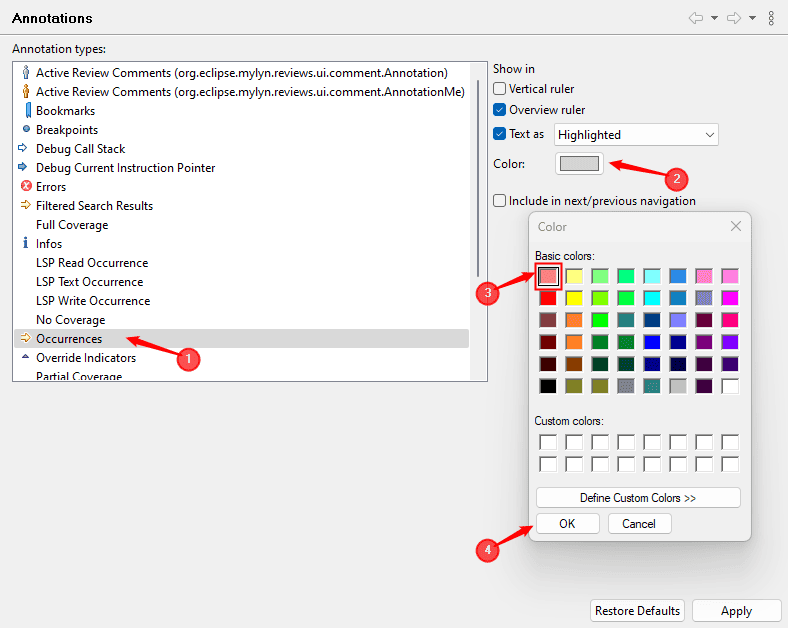Select the Full Coverage annotation type
The width and height of the screenshot is (788, 628).
tap(242, 225)
